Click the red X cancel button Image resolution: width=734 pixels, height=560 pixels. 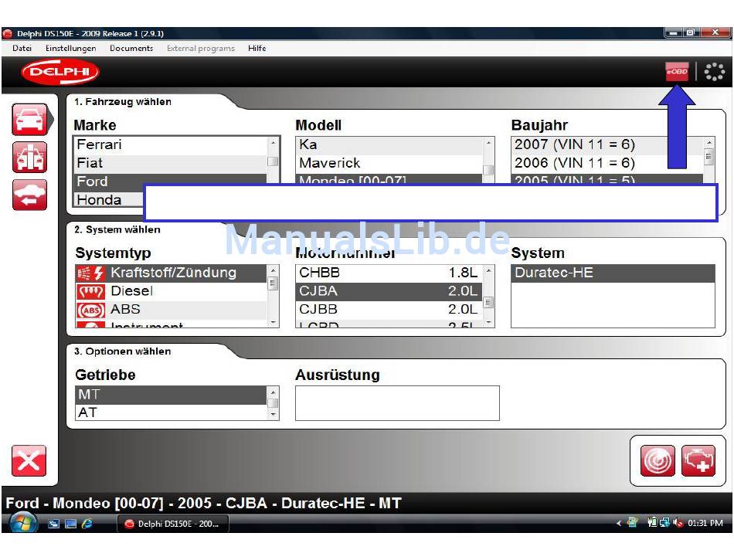[29, 461]
